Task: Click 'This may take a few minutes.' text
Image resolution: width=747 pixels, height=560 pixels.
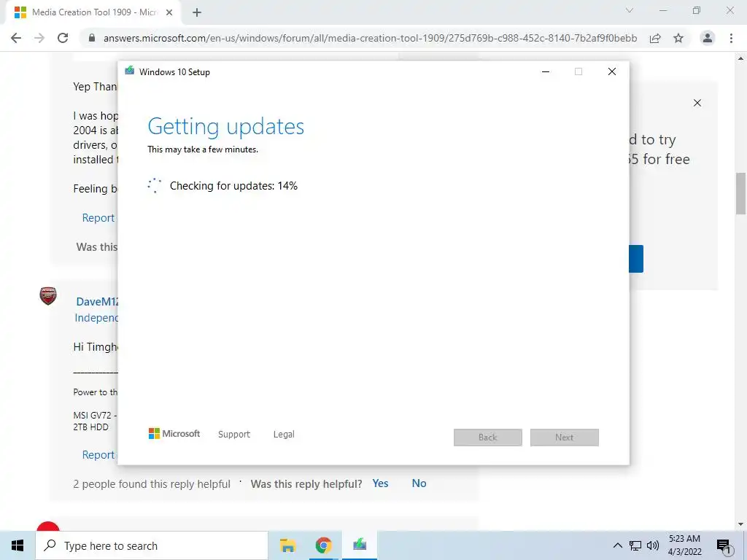Action: 203,149
